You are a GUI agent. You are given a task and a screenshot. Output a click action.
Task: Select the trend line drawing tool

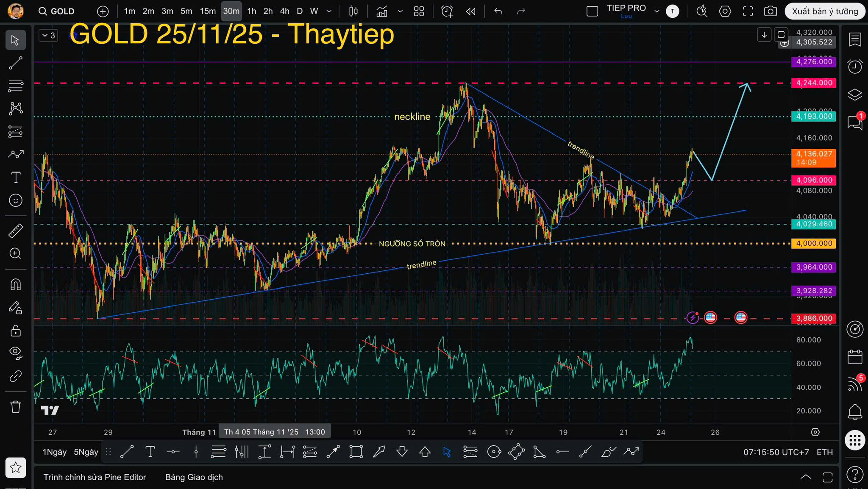coord(16,63)
